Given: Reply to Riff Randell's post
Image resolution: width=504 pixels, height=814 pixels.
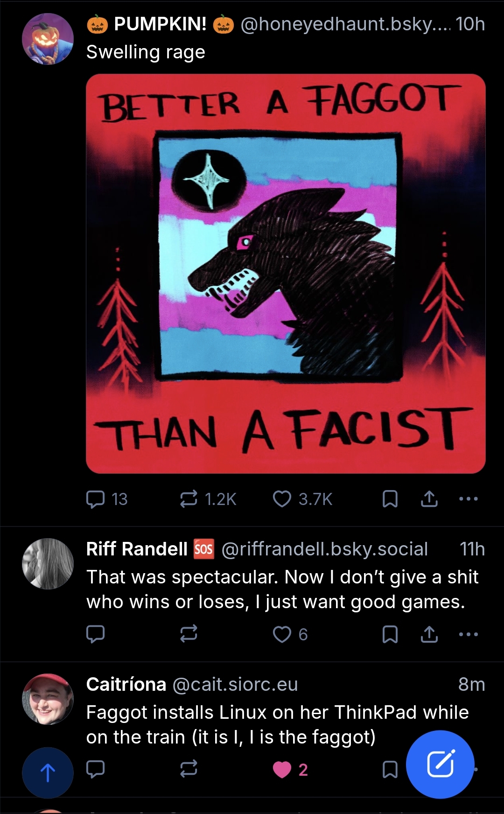Looking at the screenshot, I should pos(96,634).
